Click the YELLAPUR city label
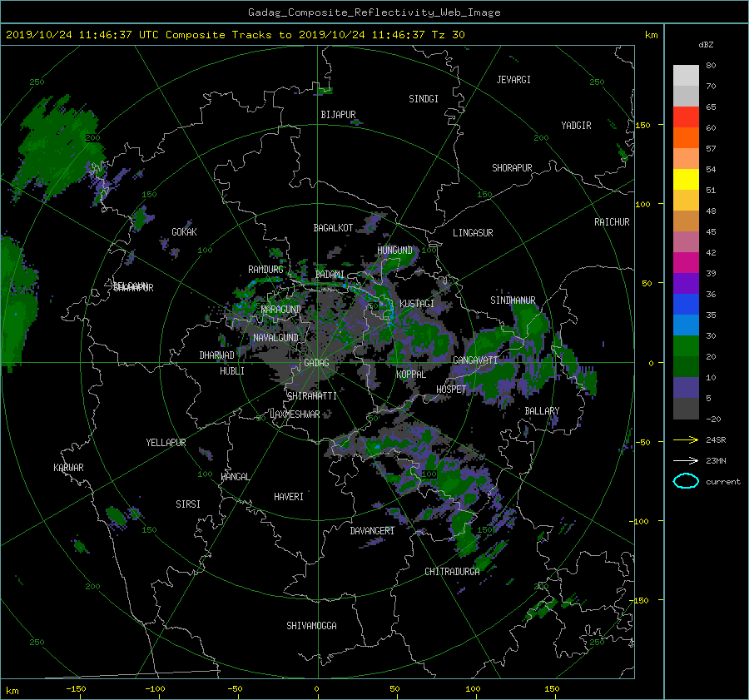This screenshot has width=749, height=700. [x=166, y=443]
